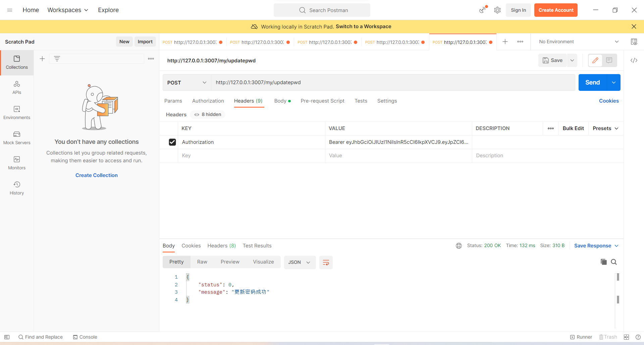Open headers table column options dots
Viewport: 644px width, 345px height.
coord(551,128)
